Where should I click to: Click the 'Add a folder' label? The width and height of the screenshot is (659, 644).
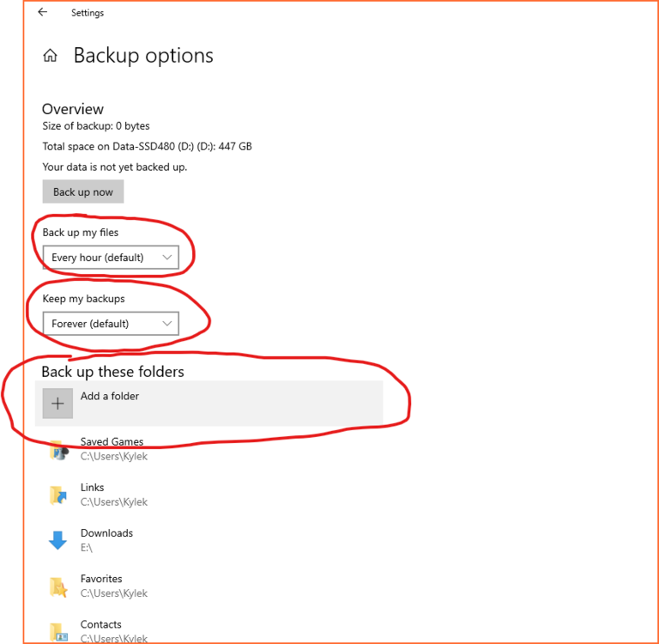[110, 396]
